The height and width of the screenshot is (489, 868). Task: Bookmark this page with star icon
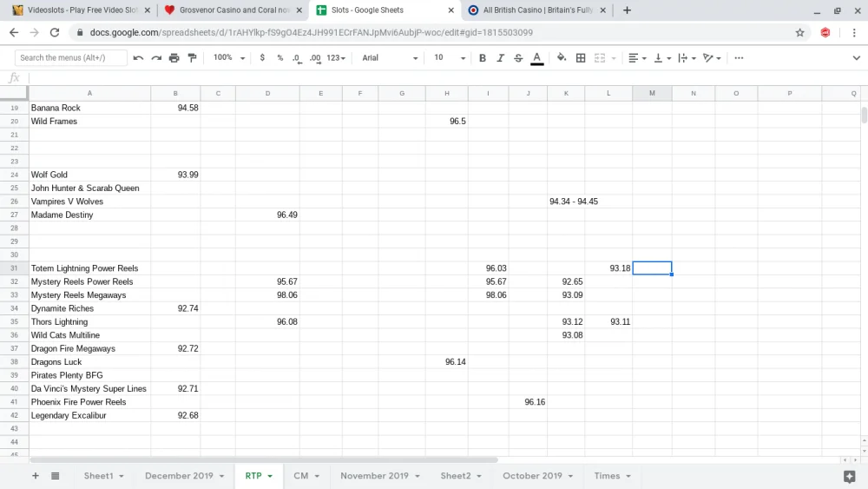coord(800,33)
